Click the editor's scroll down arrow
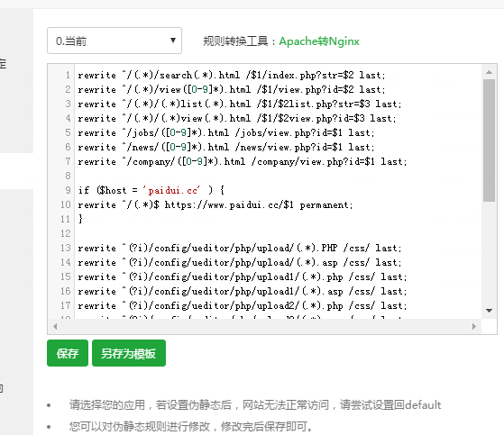 [489, 311]
